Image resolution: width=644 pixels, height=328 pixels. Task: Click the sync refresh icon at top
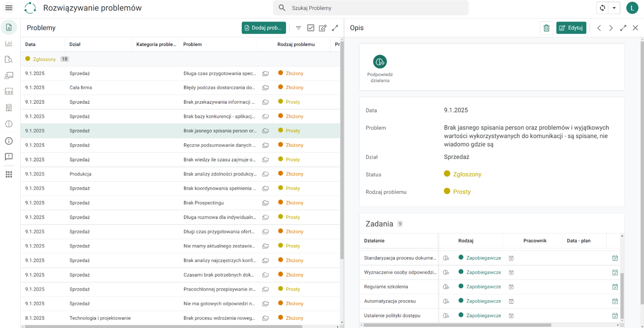tap(603, 8)
